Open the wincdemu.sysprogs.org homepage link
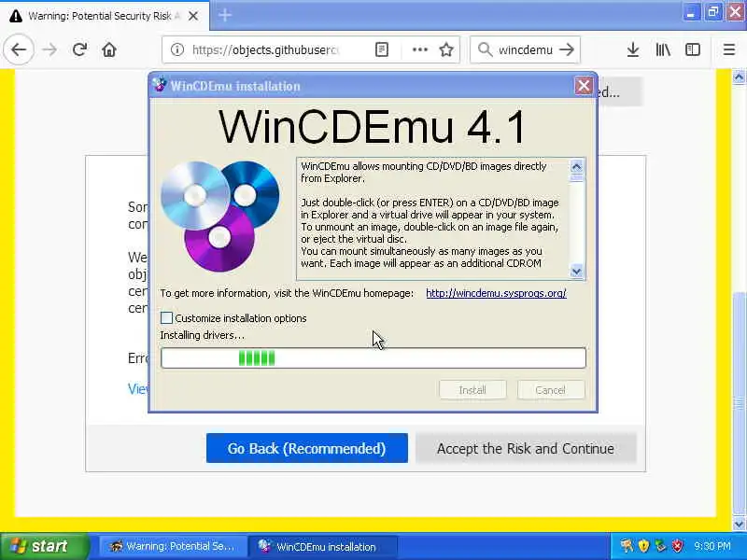This screenshot has width=747, height=560. pyautogui.click(x=496, y=293)
